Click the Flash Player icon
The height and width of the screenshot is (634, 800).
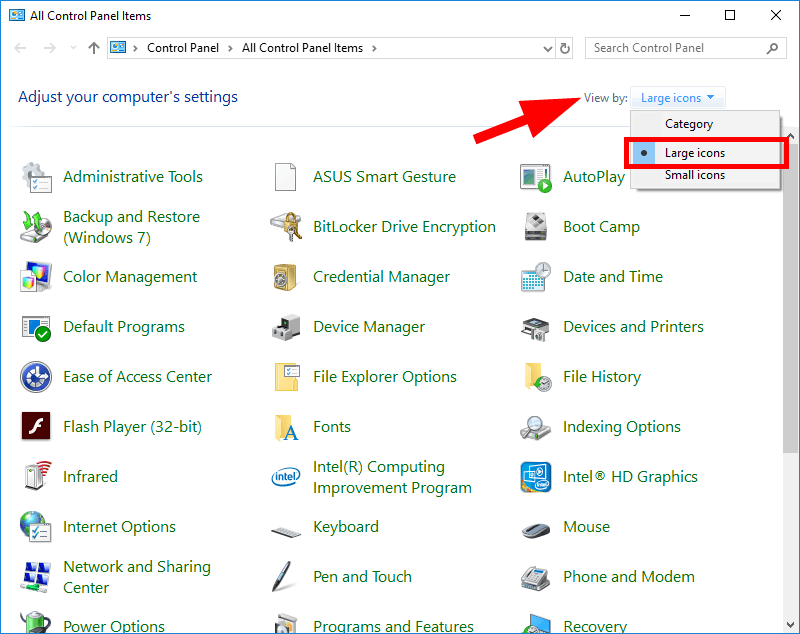(36, 426)
